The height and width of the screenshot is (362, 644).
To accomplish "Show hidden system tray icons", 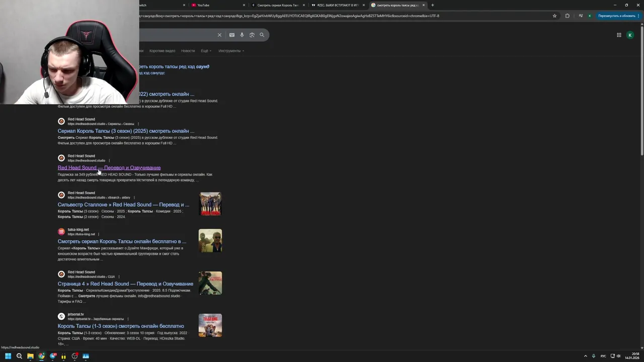I will (x=586, y=356).
